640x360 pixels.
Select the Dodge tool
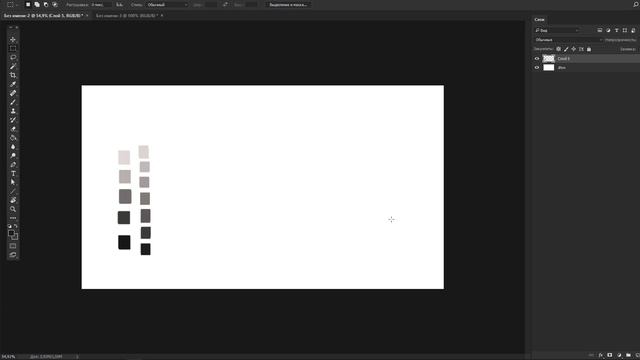[13, 156]
